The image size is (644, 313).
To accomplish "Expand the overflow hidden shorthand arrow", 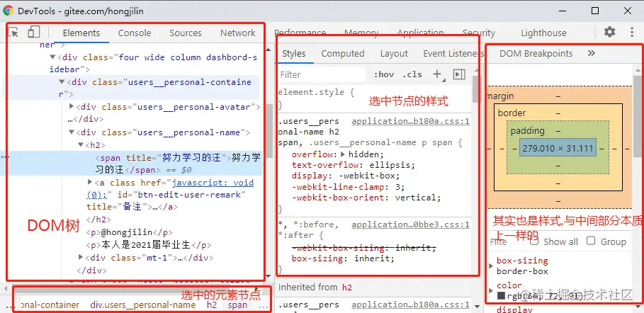I will (344, 154).
